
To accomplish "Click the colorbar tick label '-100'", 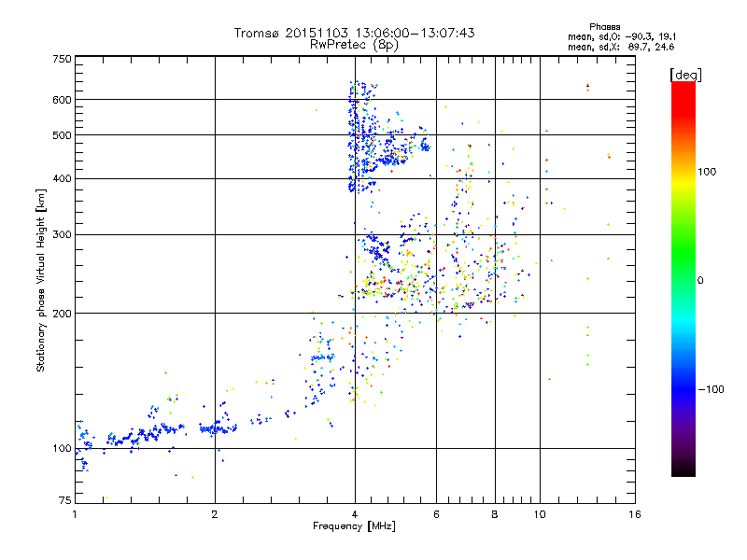I will pyautogui.click(x=711, y=389).
